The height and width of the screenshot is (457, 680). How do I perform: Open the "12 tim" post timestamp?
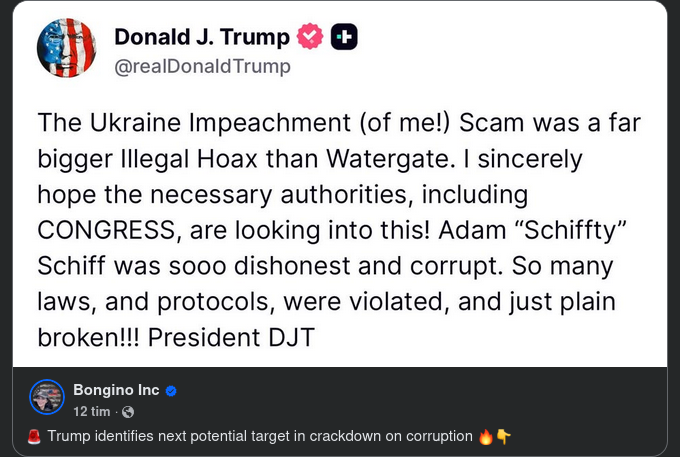coord(92,411)
